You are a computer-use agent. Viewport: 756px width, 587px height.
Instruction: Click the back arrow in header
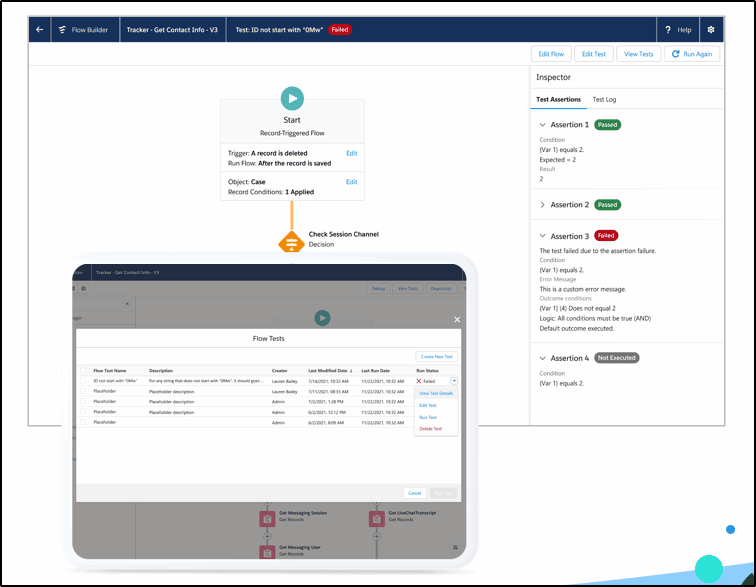[40, 29]
